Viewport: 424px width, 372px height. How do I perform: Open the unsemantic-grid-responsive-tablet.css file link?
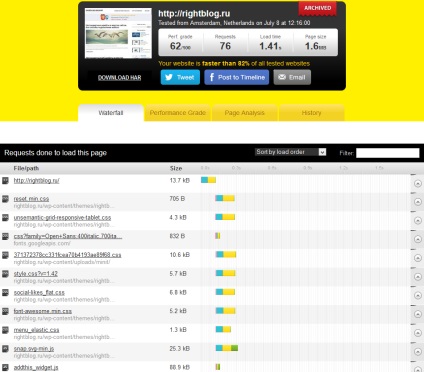[x=62, y=218]
